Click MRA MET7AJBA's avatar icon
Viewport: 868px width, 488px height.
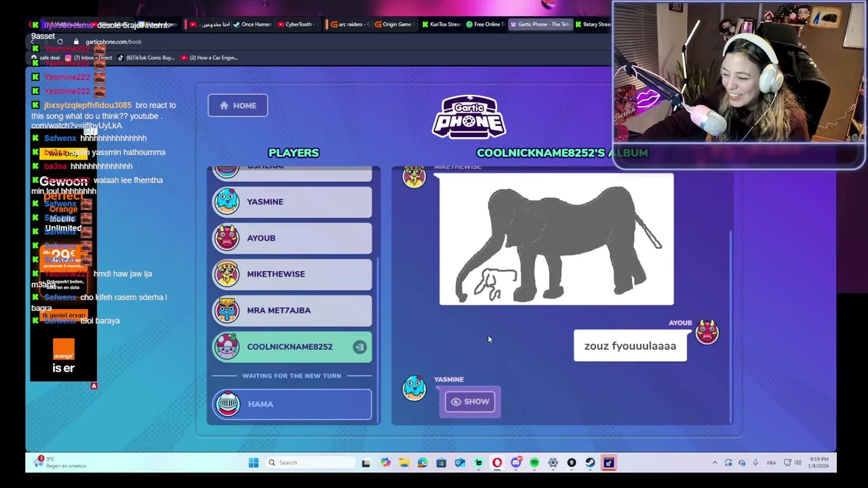tap(227, 310)
